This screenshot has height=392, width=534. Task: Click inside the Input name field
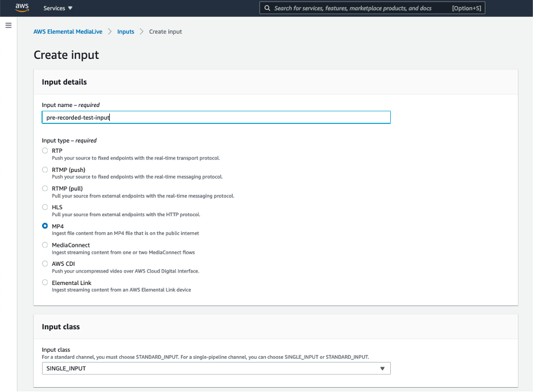[x=216, y=117]
